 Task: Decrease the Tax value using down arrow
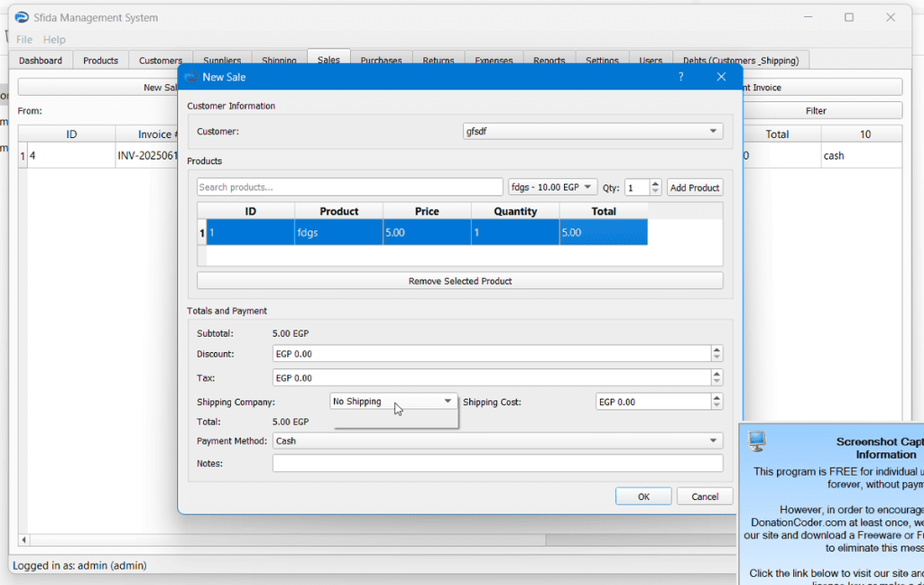coord(716,382)
